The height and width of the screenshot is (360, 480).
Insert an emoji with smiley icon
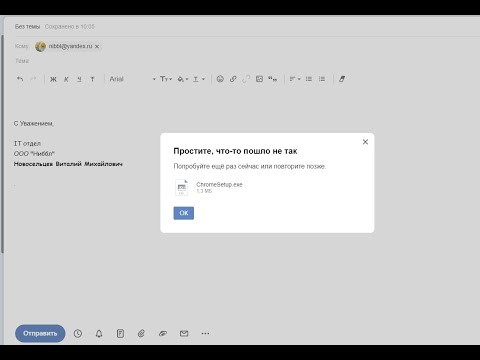pyautogui.click(x=220, y=79)
